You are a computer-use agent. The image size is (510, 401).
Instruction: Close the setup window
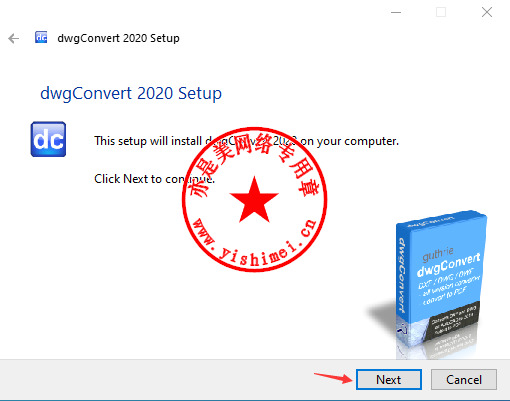[487, 12]
